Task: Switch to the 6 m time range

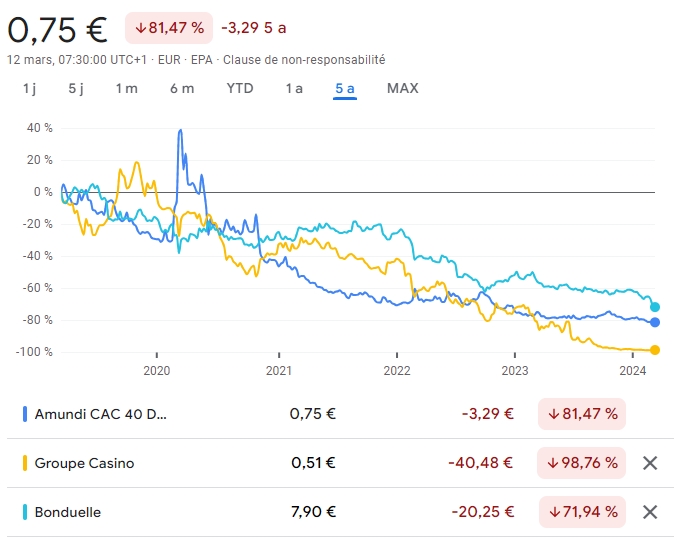Action: pyautogui.click(x=182, y=88)
